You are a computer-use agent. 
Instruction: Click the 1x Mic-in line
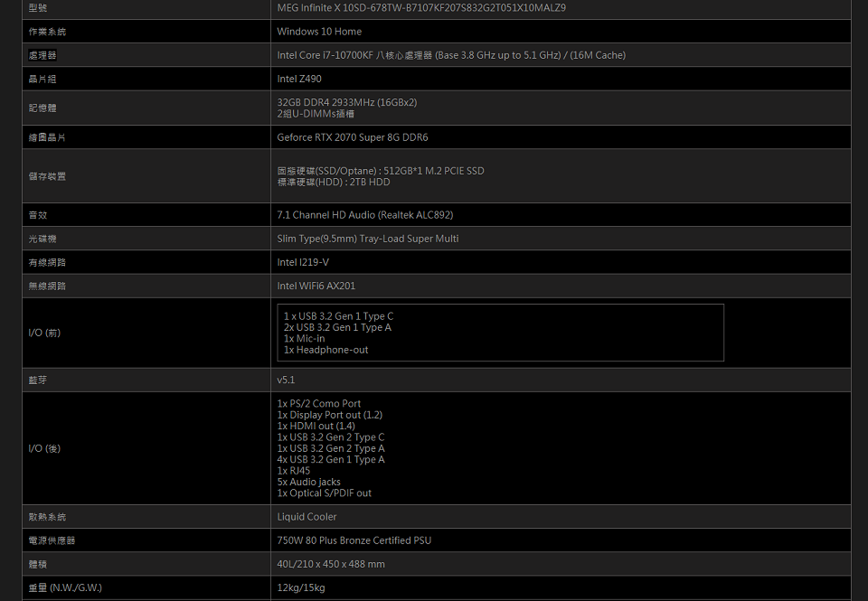click(x=305, y=339)
